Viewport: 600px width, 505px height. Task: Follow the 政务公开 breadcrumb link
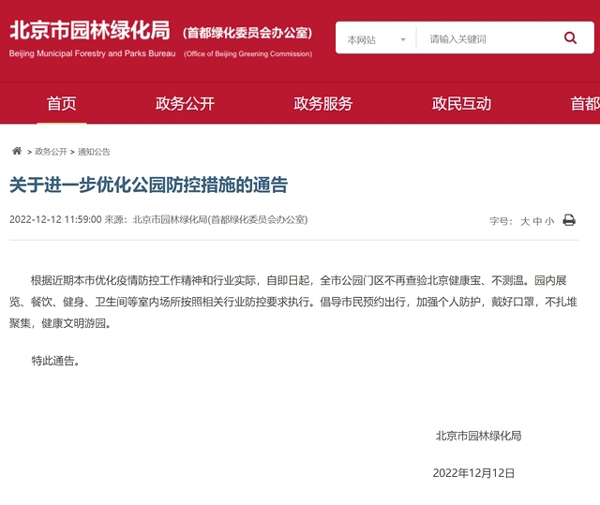point(51,152)
